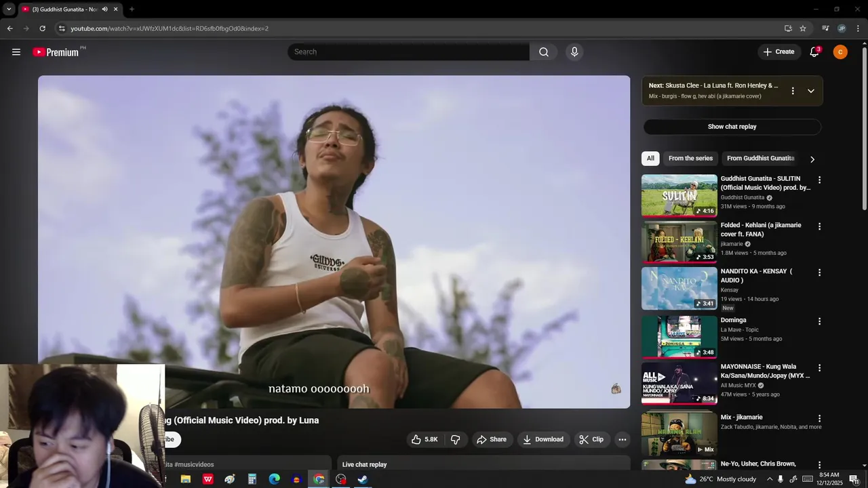868x488 pixels.
Task: Open options menu for SULITIN video
Action: [819, 180]
